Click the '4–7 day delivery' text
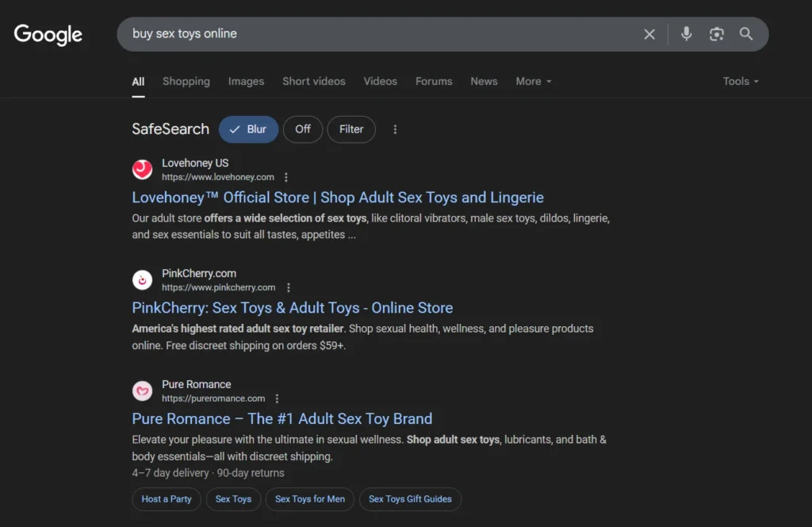This screenshot has width=812, height=527. [x=170, y=473]
